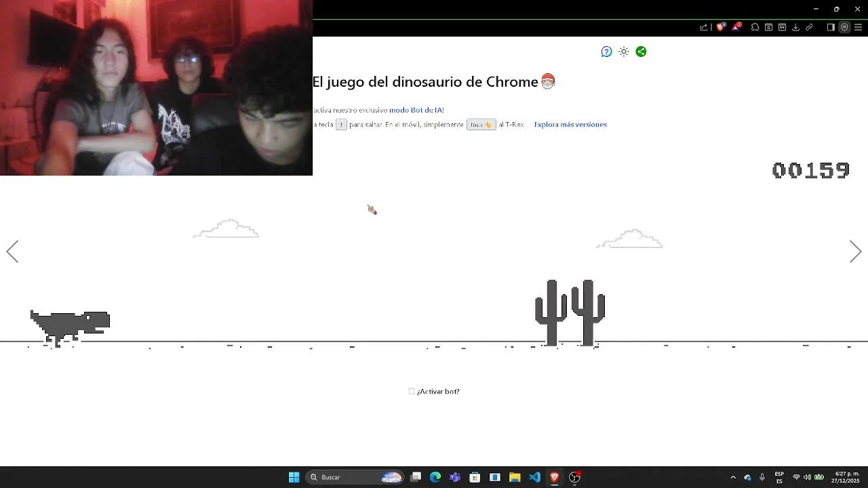Open OBS Studio from taskbar
Screen dimensions: 868x488
[x=574, y=477]
